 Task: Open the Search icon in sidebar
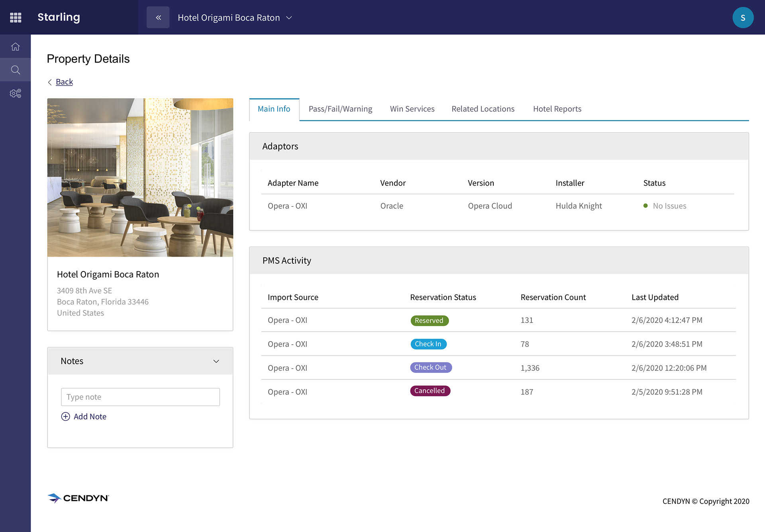15,70
